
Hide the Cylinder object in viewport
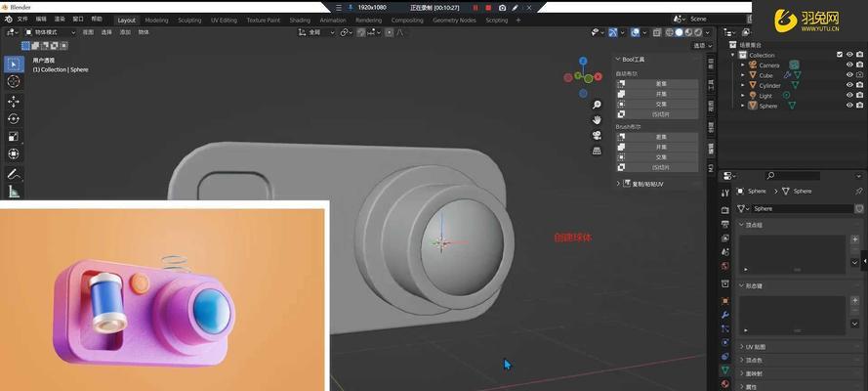(849, 85)
